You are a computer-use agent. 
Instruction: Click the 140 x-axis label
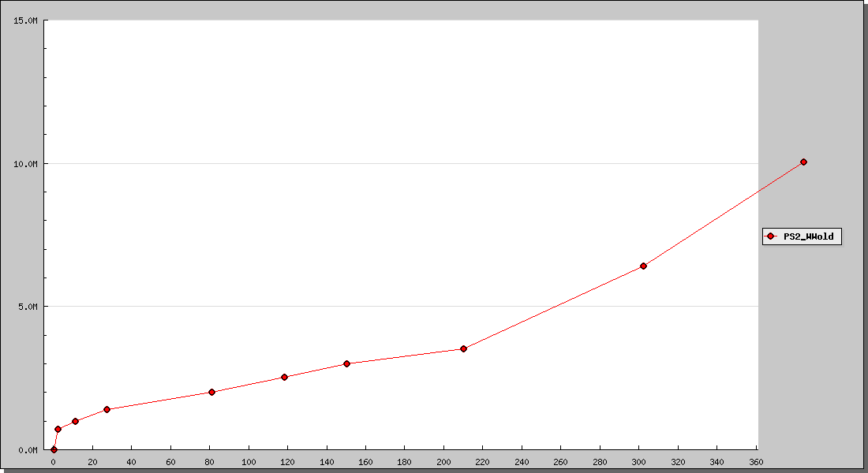click(327, 463)
